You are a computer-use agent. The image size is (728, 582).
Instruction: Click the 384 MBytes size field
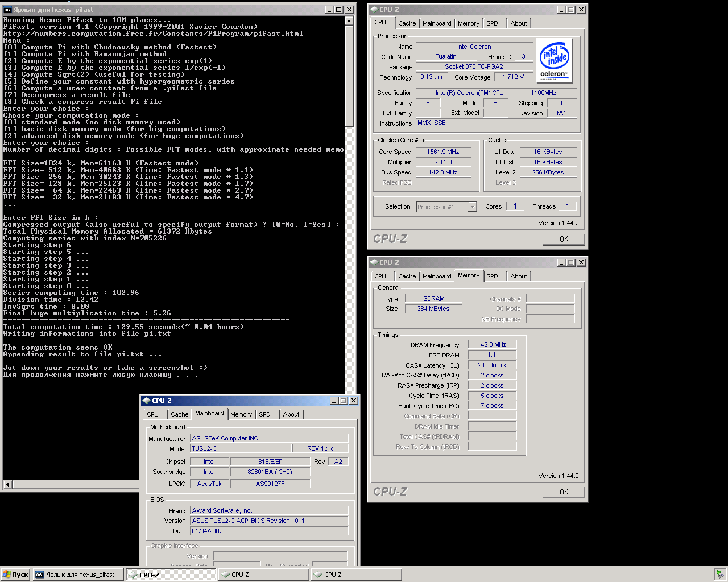(433, 309)
